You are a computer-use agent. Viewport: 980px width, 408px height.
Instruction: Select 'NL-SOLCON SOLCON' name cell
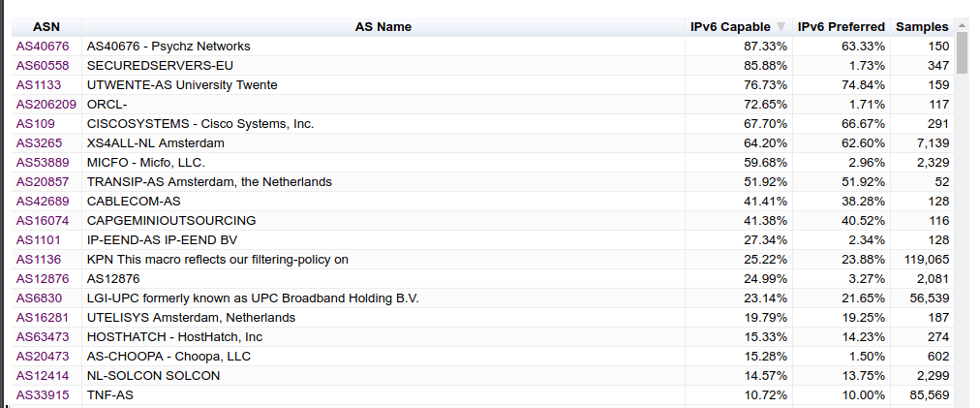click(383, 376)
